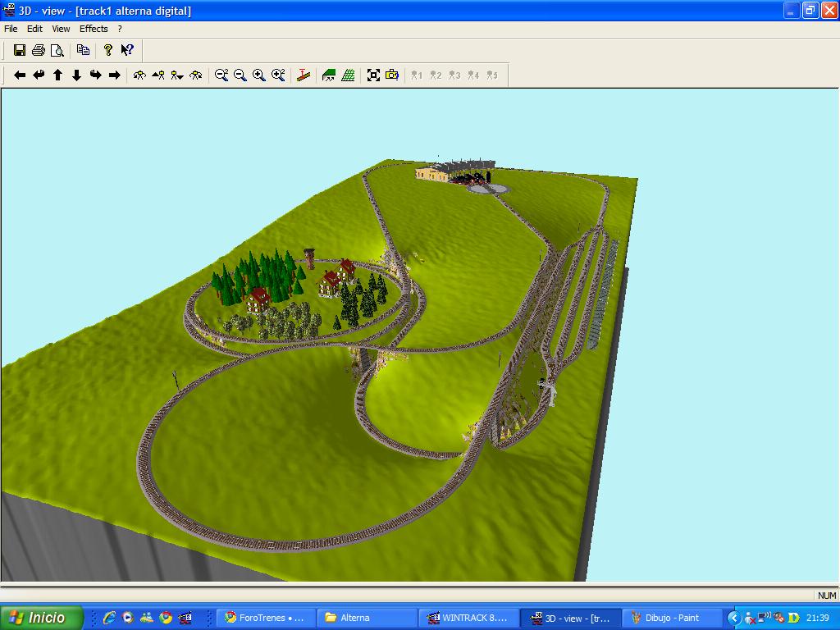Click the plain zoom-in magnifier
The width and height of the screenshot is (840, 630).
pyautogui.click(x=258, y=75)
